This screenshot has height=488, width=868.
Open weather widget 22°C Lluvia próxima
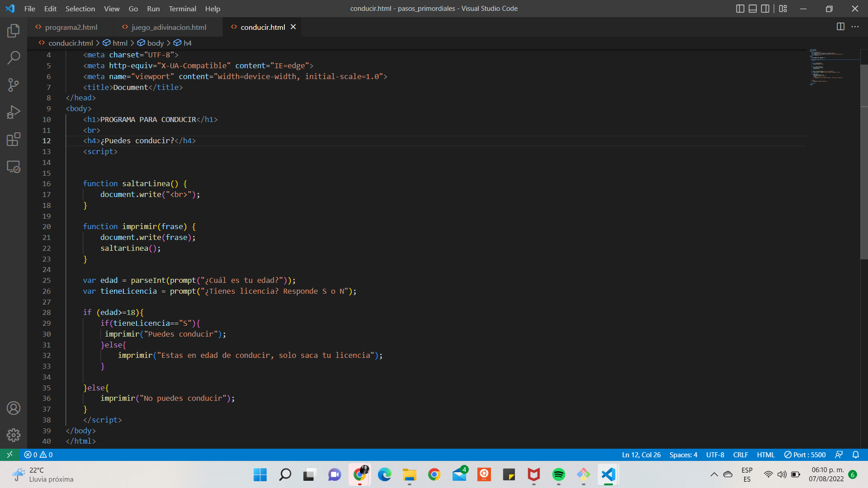43,474
